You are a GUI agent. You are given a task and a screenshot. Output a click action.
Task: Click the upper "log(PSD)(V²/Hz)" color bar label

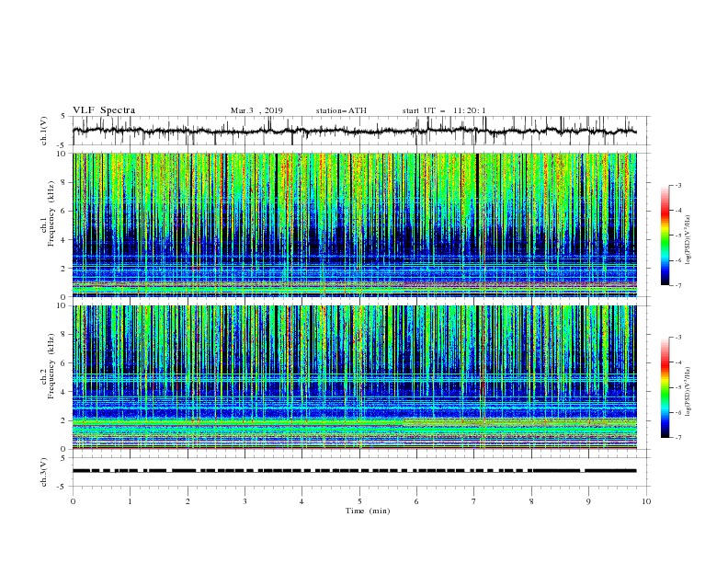[x=688, y=240]
